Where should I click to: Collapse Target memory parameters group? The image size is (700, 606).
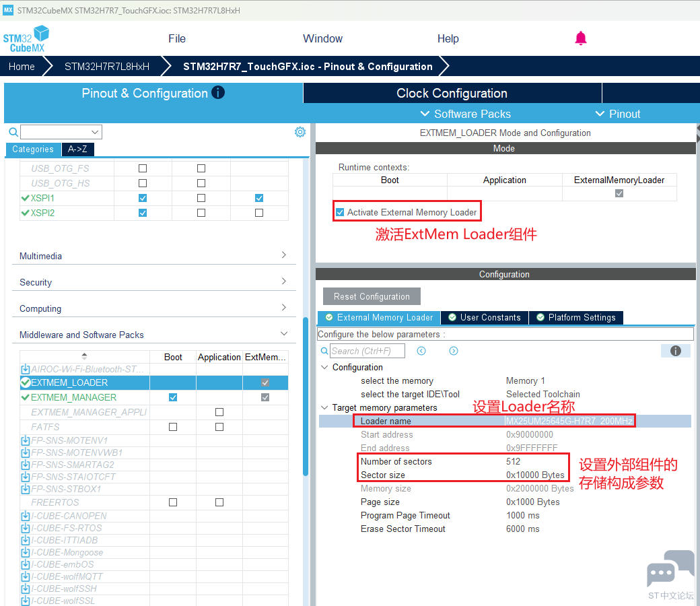pos(324,407)
